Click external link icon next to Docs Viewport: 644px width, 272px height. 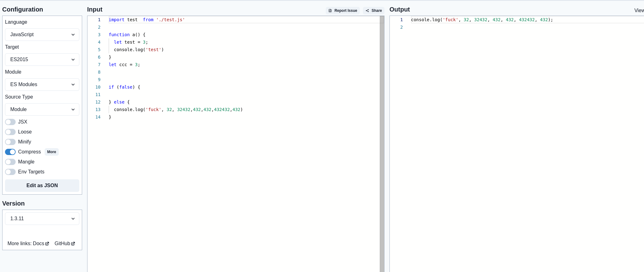[47, 244]
